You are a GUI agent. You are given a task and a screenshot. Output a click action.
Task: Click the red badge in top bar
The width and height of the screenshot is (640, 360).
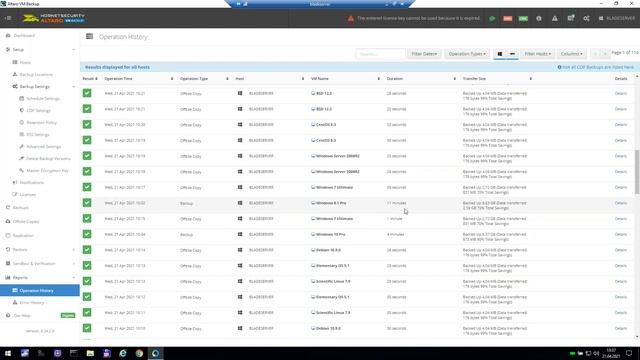point(507,18)
